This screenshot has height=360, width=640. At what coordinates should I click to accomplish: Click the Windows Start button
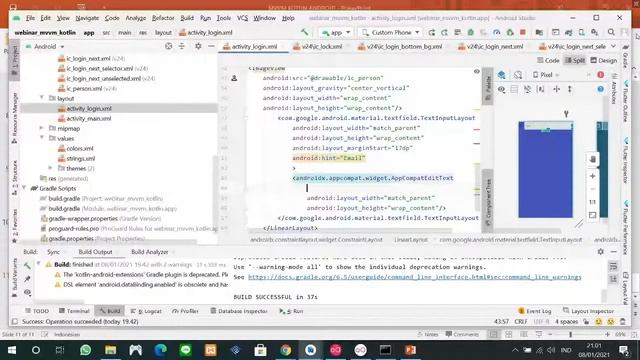(x=11, y=350)
